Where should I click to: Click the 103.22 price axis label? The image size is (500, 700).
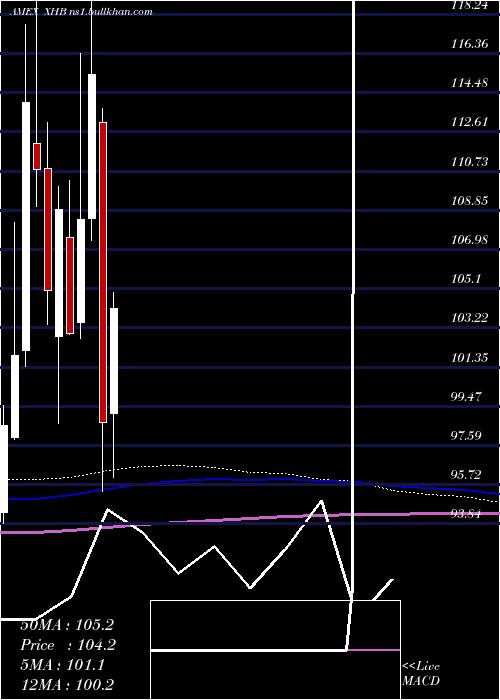[x=469, y=318]
